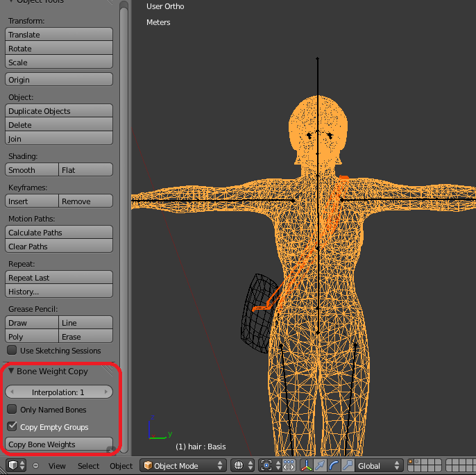Click the editor type up-down arrows
The width and height of the screenshot is (476, 475).
pyautogui.click(x=23, y=465)
